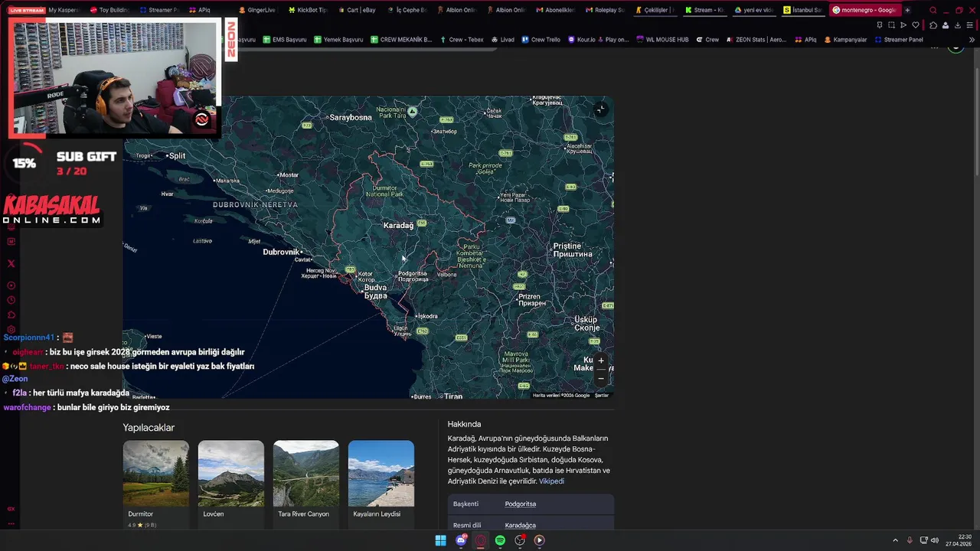Click the Budva label on the map

pos(375,292)
